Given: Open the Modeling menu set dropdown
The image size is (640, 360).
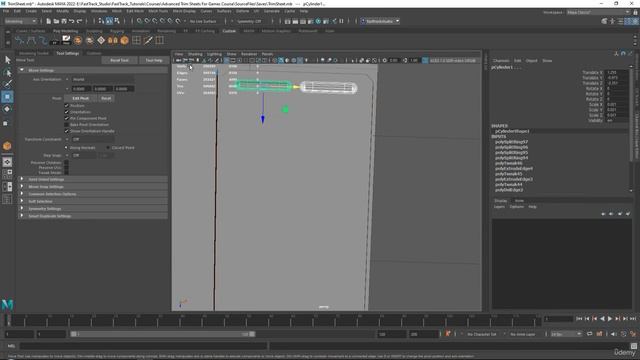Looking at the screenshot, I should [x=20, y=21].
